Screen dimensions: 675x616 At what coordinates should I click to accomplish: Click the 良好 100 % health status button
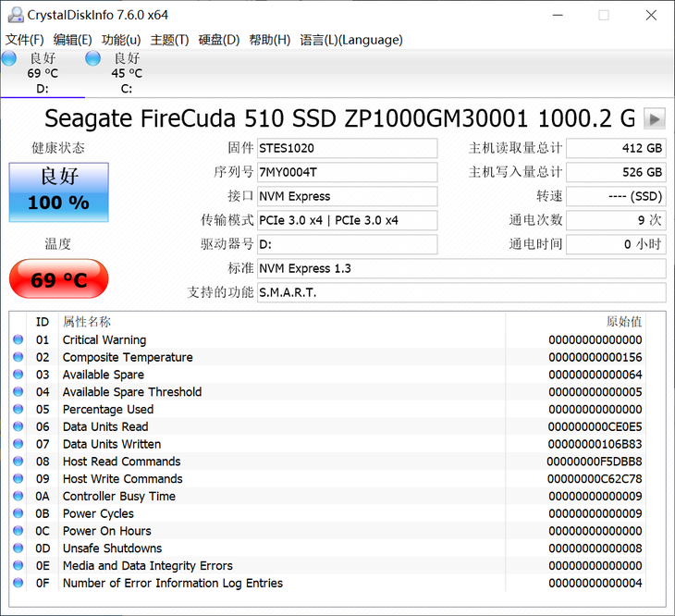coord(59,192)
